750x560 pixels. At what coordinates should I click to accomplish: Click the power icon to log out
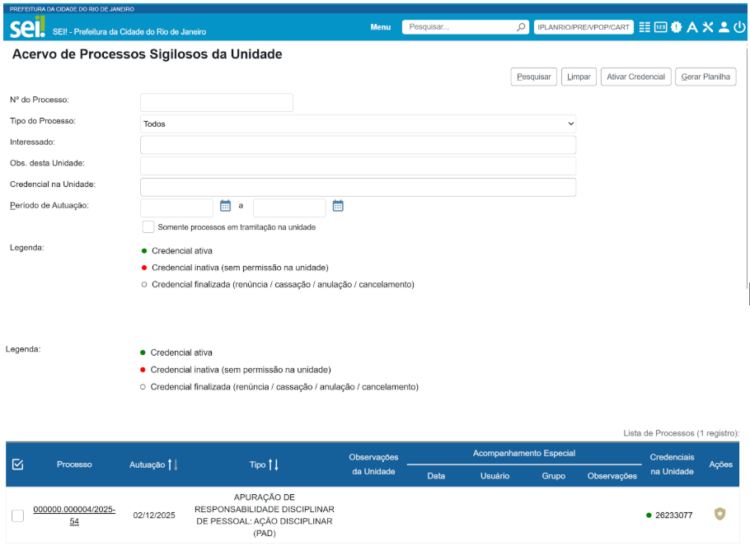[739, 27]
